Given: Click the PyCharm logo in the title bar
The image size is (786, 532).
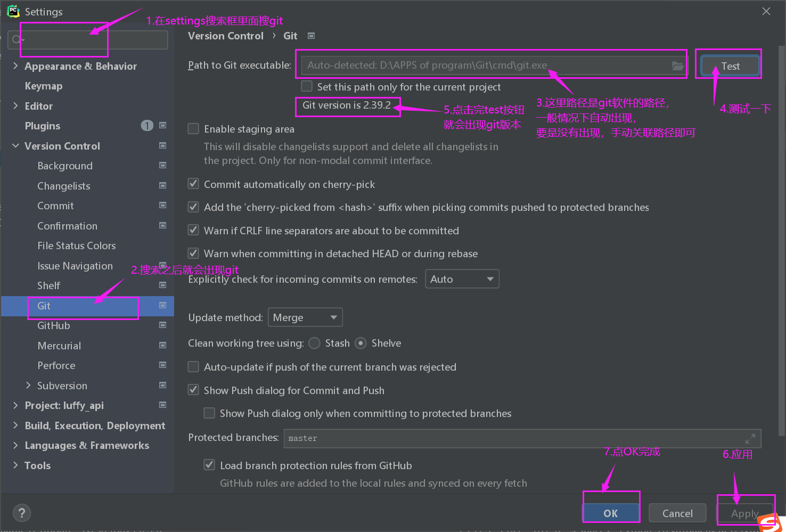Looking at the screenshot, I should coord(13,11).
